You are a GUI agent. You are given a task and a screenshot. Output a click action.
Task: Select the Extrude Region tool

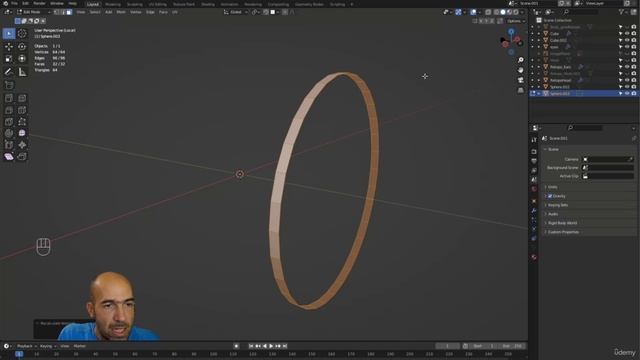coord(9,98)
